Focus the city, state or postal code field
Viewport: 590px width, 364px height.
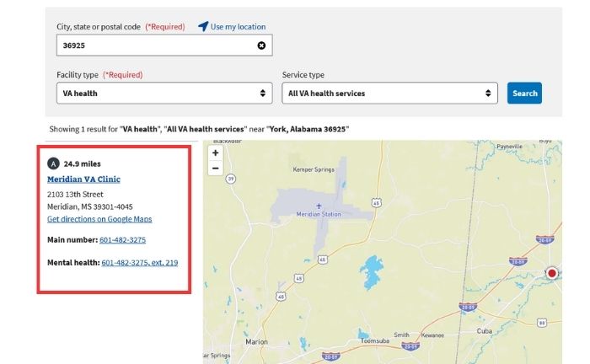[x=156, y=45]
